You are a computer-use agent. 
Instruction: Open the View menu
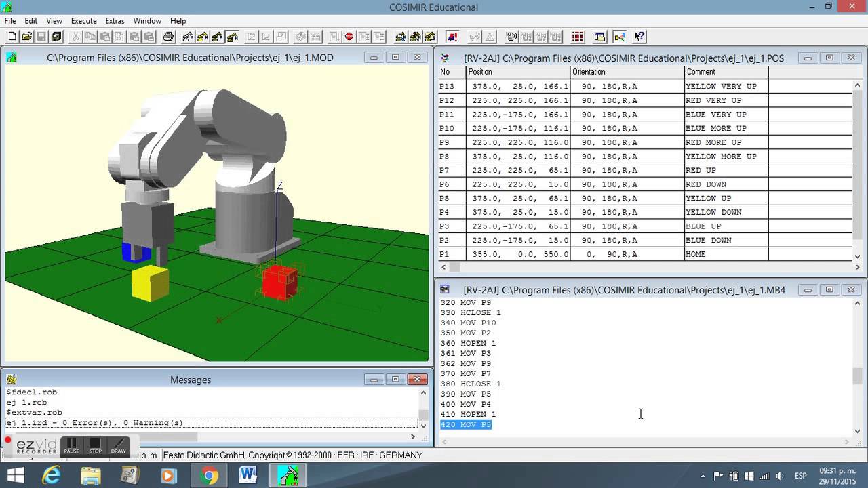(x=54, y=21)
